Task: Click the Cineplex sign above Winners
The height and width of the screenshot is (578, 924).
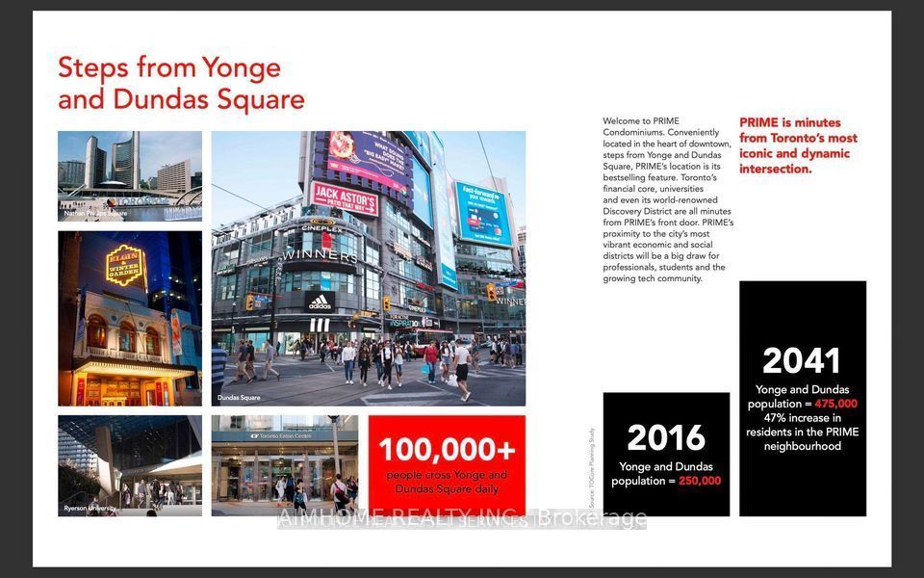Action: tap(321, 228)
